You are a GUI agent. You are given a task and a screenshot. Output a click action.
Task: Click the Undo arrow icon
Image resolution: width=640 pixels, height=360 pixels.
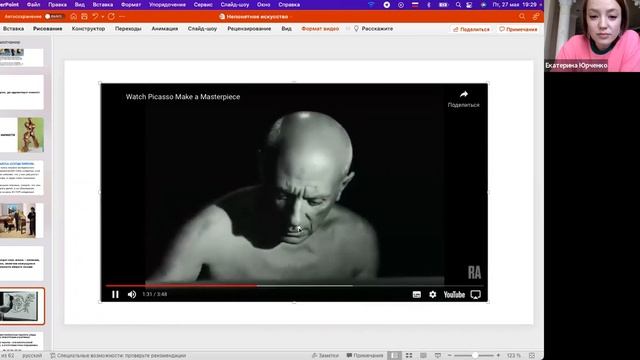pos(95,17)
